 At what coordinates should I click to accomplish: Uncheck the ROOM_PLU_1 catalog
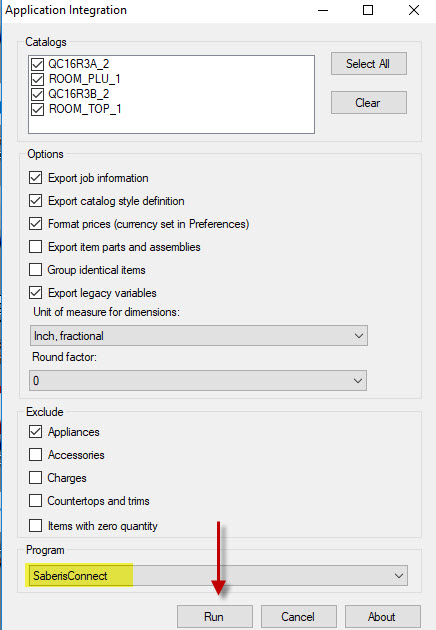37,79
